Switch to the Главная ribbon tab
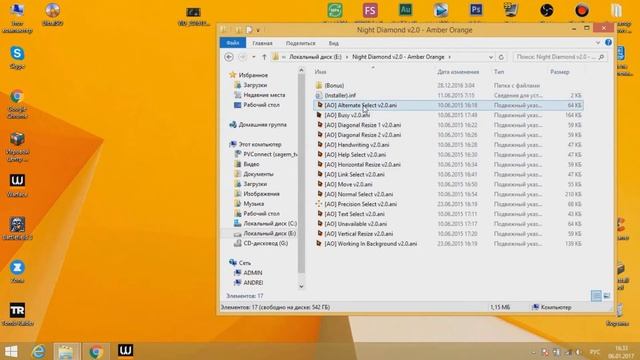The width and height of the screenshot is (640, 360). 262,43
